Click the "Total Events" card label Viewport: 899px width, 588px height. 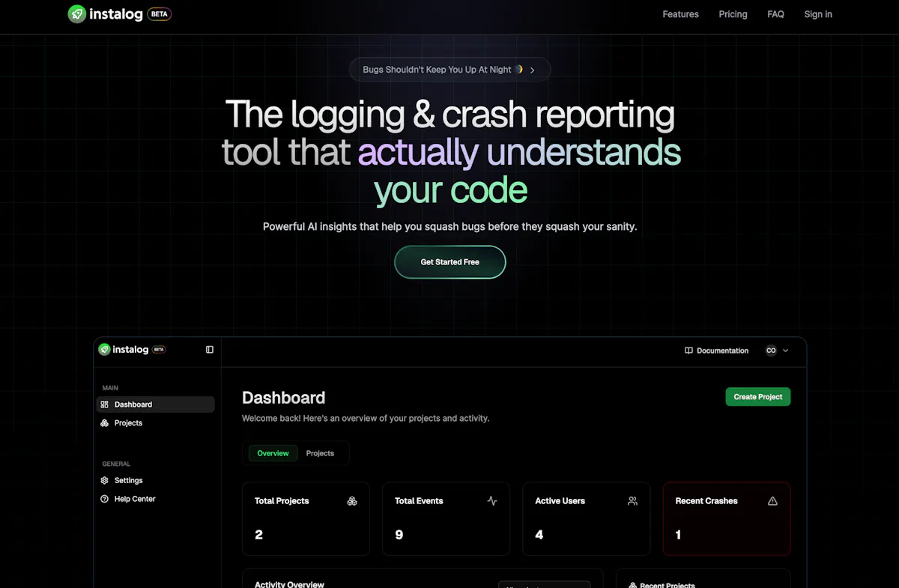[419, 501]
